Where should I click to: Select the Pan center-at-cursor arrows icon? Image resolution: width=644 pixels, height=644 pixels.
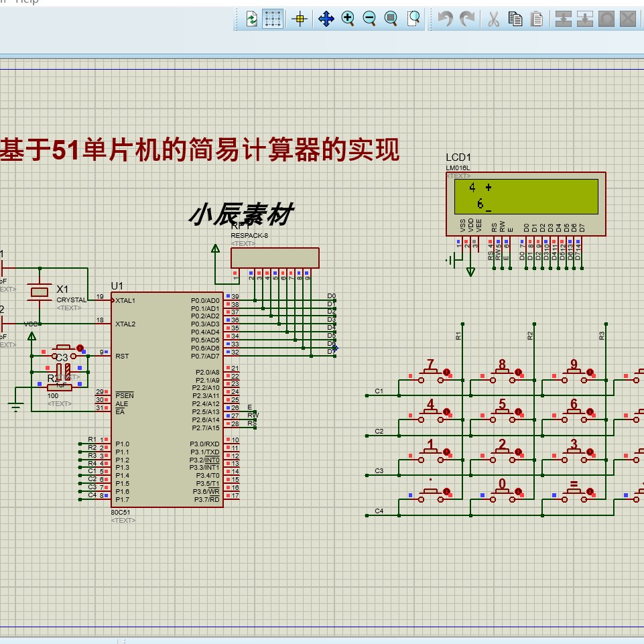point(326,19)
